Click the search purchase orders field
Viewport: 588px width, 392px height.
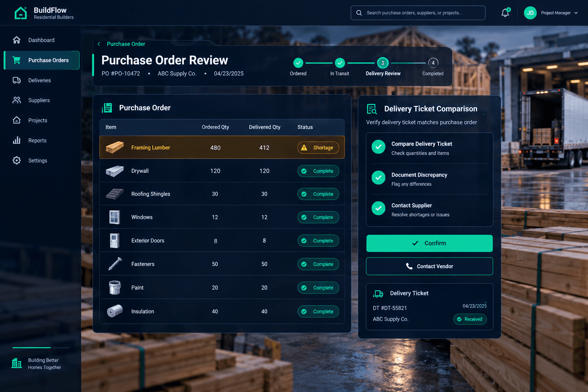click(x=418, y=13)
